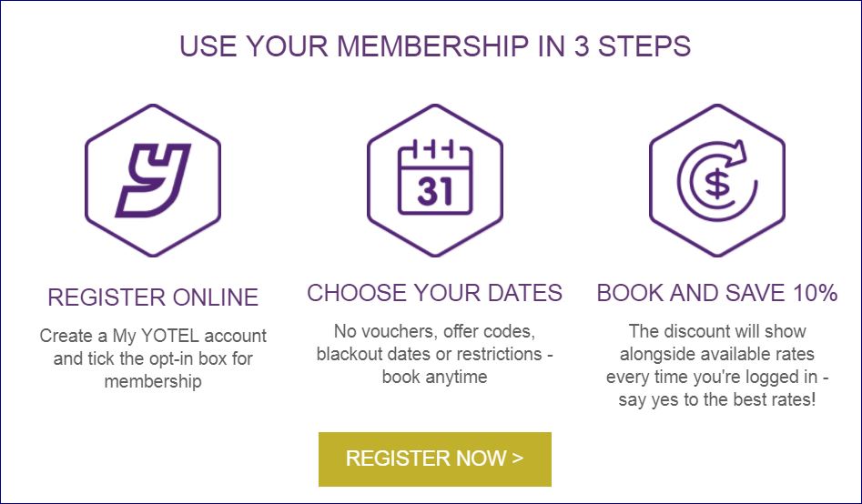Click the 'No vouchers, offer codes' description
This screenshot has height=504, width=862.
[434, 330]
